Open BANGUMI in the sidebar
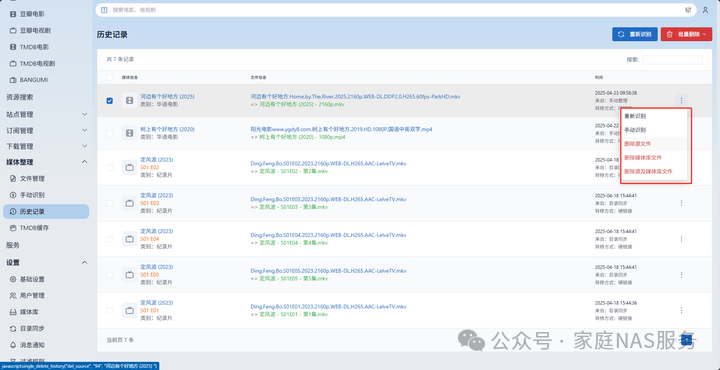The width and height of the screenshot is (720, 370). [x=34, y=80]
